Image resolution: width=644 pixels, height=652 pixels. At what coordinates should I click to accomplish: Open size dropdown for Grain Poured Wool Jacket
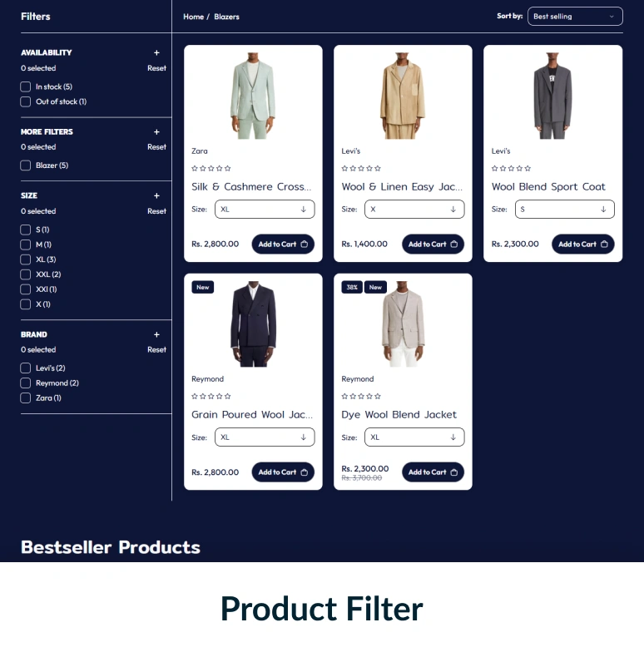[265, 437]
